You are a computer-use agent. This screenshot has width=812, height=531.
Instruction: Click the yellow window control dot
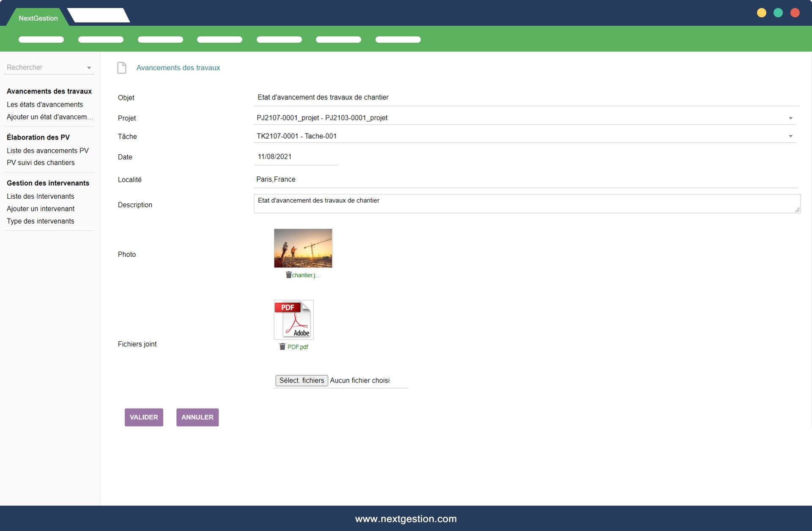(x=761, y=13)
